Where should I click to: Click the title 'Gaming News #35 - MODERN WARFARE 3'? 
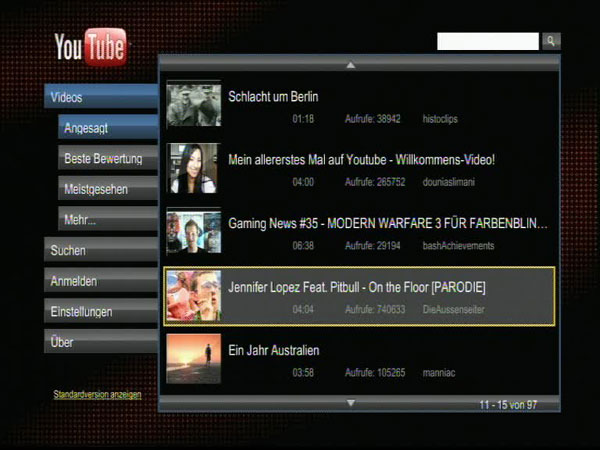335,223
